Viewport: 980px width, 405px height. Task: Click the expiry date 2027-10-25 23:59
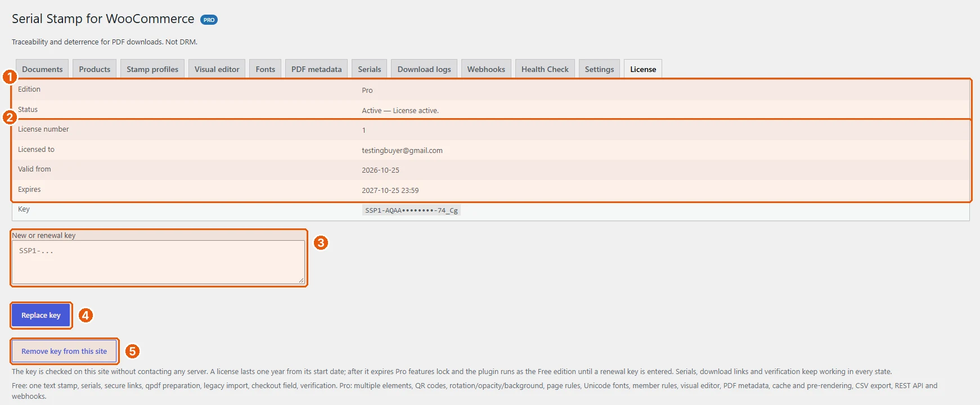tap(390, 190)
